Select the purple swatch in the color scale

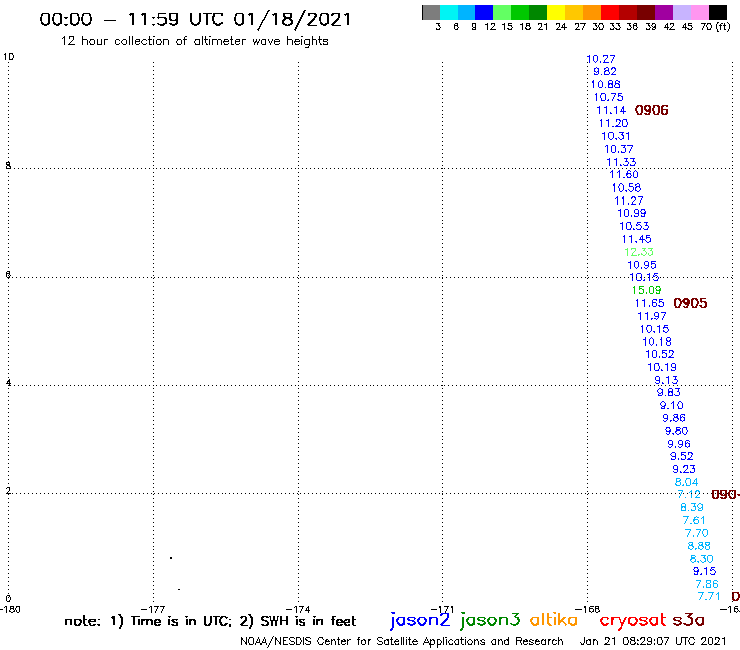click(664, 12)
